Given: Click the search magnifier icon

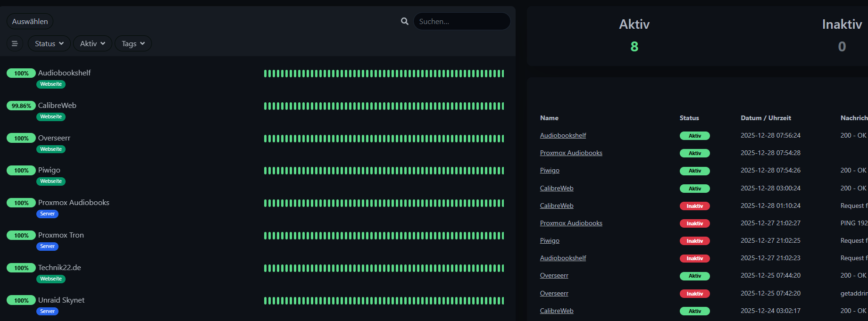Looking at the screenshot, I should click(404, 21).
